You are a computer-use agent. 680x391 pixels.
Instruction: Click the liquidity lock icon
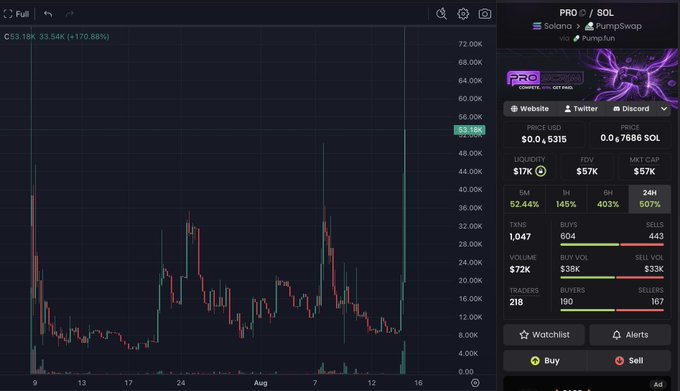tap(540, 171)
